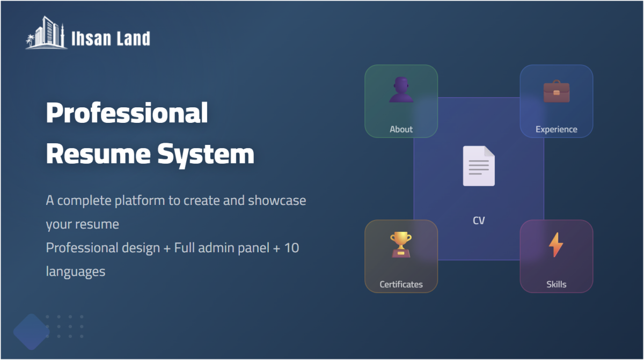Click the blue diamond shape decoration
Viewport: 644px width, 360px height.
tap(31, 332)
